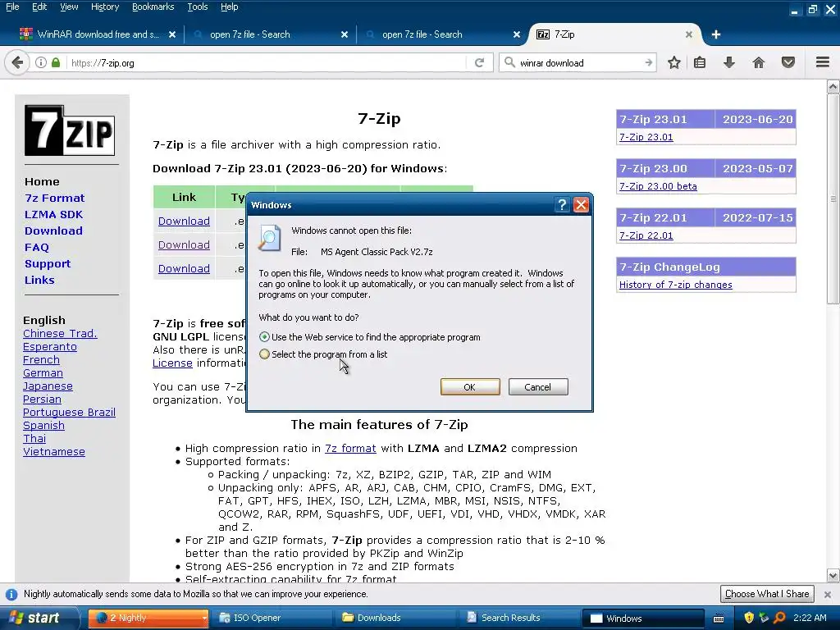
Task: Click the page scrollbar up arrow
Action: (833, 86)
